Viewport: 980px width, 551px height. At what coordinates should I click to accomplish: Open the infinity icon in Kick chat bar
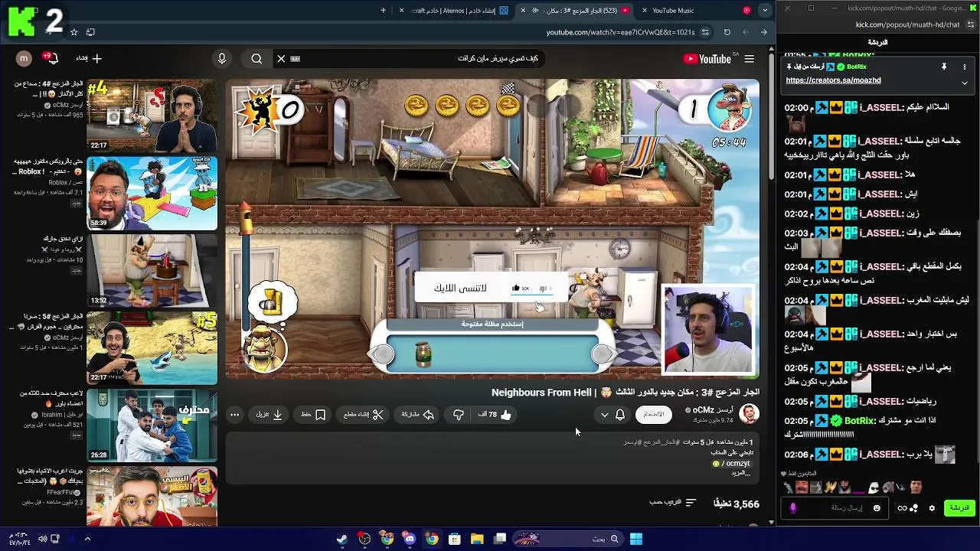(x=903, y=508)
